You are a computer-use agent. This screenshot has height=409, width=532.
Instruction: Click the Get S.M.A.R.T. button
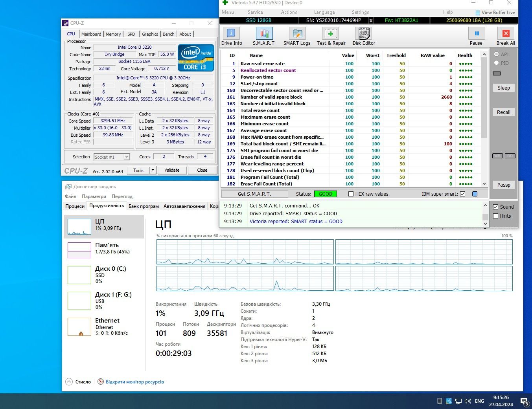point(254,194)
